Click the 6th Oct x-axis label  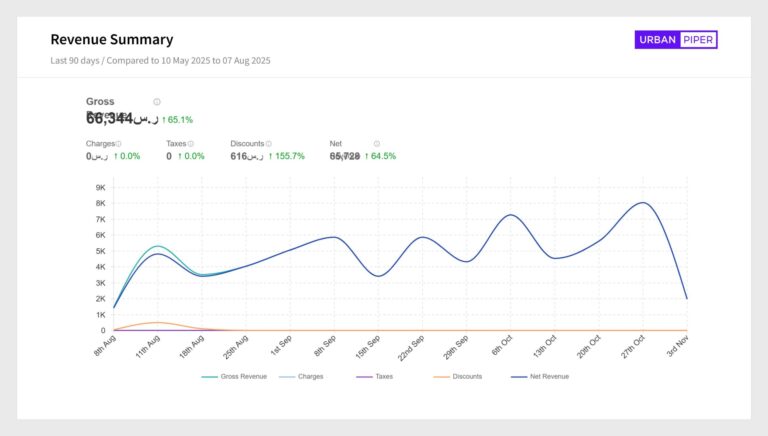[x=503, y=346]
